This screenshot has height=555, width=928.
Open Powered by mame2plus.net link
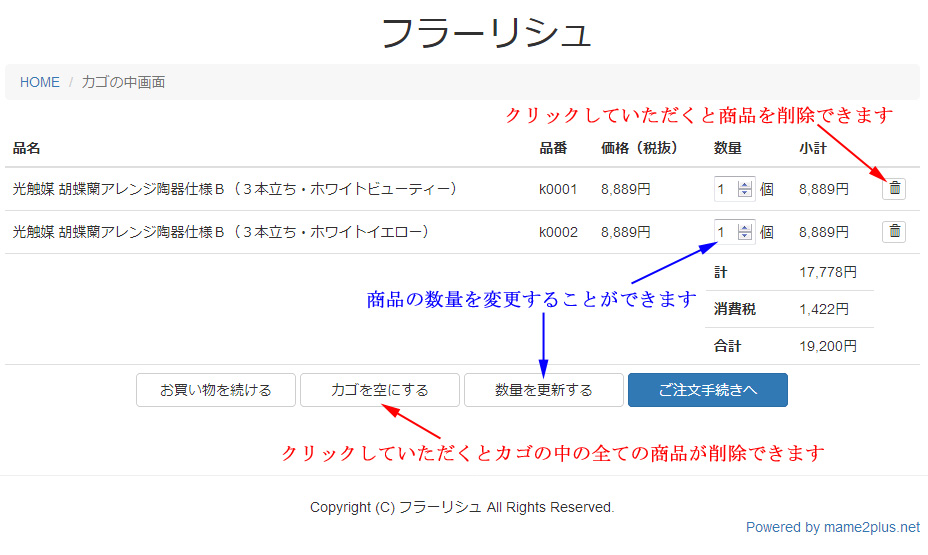832,527
